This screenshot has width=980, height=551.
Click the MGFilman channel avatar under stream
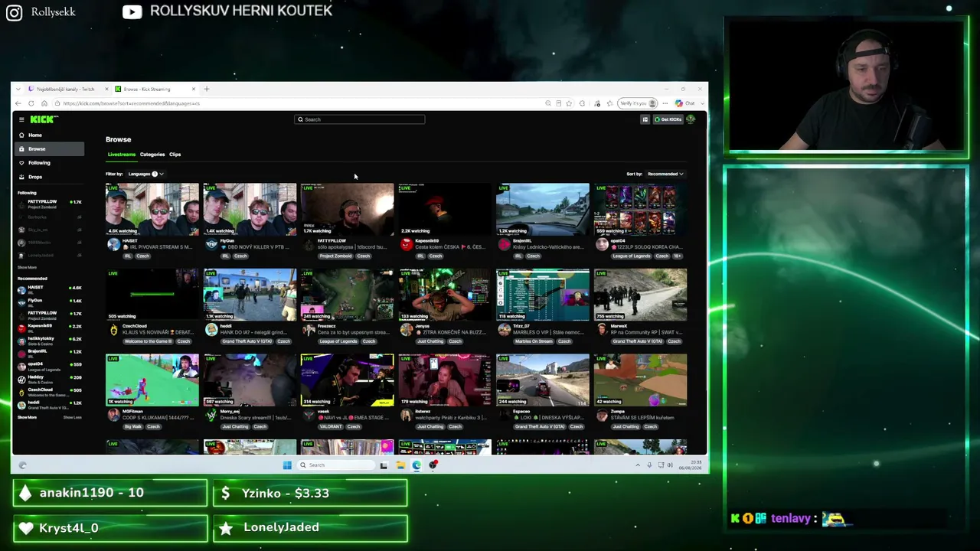pyautogui.click(x=113, y=416)
